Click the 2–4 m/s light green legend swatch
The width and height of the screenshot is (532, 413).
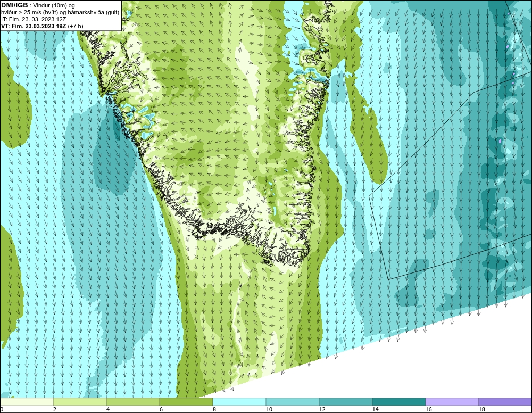point(80,402)
